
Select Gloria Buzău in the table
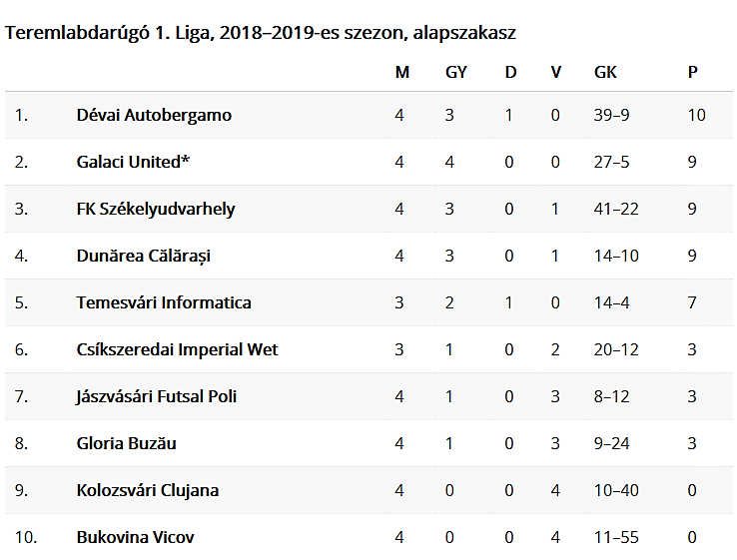pyautogui.click(x=126, y=443)
